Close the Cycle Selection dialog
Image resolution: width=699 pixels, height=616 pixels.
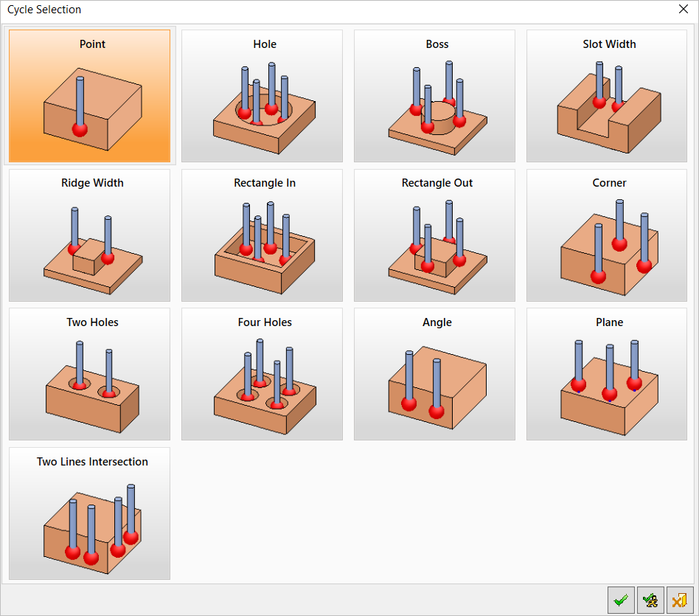684,9
